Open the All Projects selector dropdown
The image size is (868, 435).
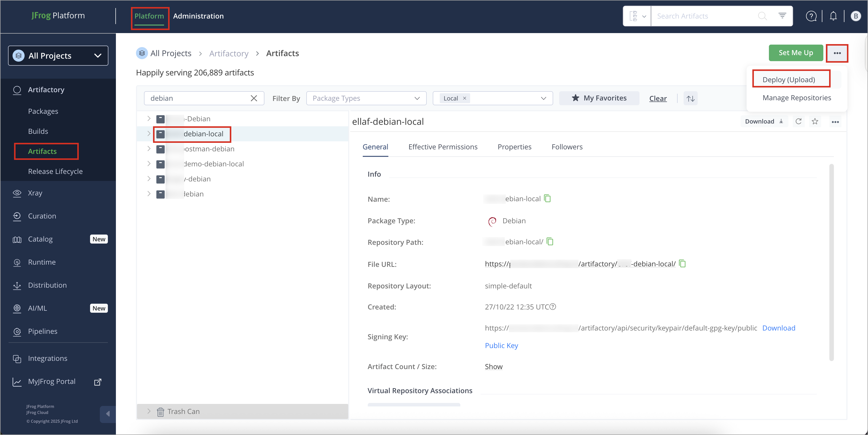(58, 56)
